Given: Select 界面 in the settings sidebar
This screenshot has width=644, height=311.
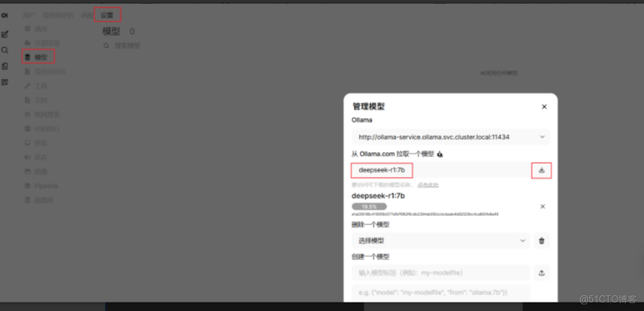Looking at the screenshot, I should click(36, 143).
